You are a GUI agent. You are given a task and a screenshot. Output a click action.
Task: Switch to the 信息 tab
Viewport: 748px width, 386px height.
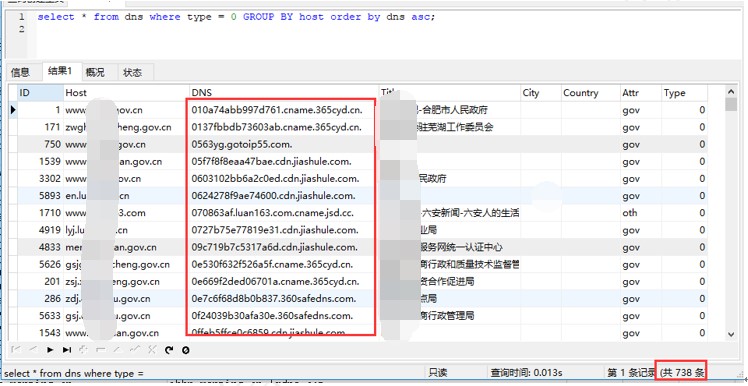(21, 73)
